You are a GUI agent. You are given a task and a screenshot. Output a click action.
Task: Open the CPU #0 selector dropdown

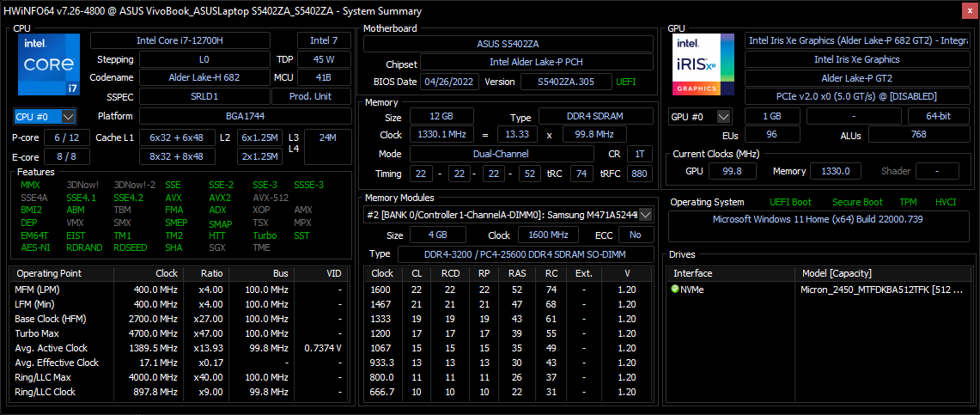46,116
